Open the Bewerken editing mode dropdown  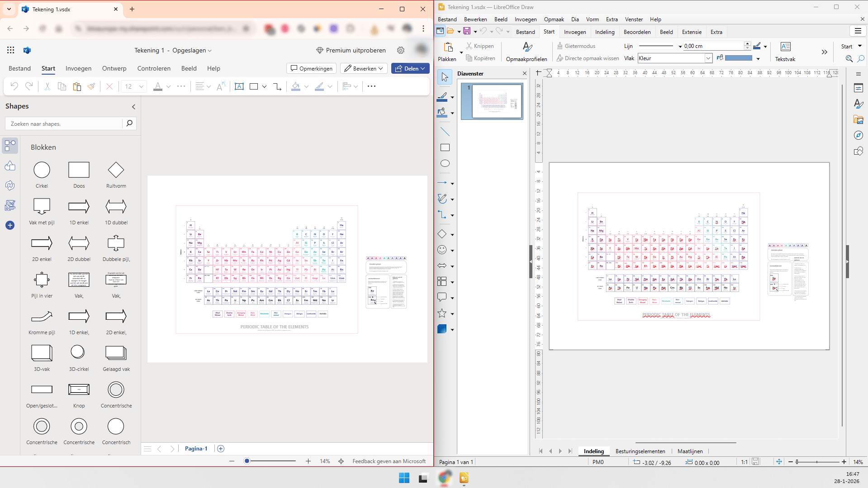tap(364, 68)
